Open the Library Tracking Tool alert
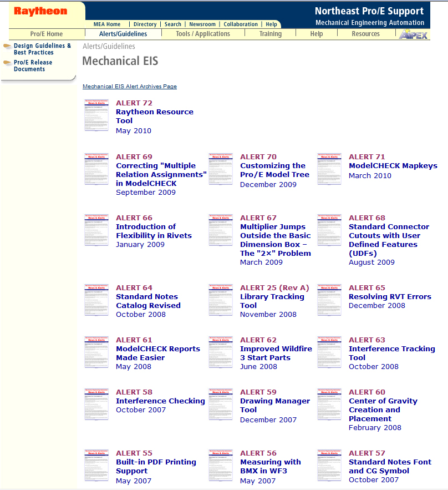The height and width of the screenshot is (490, 448). tap(272, 301)
